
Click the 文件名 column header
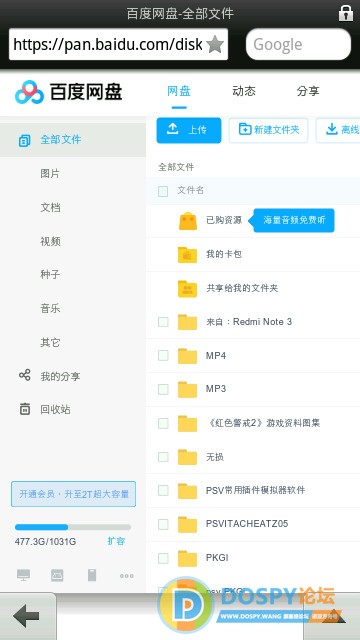pos(191,190)
